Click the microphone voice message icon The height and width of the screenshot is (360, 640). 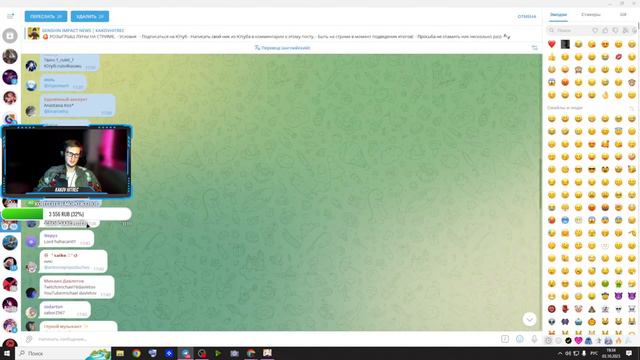(534, 339)
